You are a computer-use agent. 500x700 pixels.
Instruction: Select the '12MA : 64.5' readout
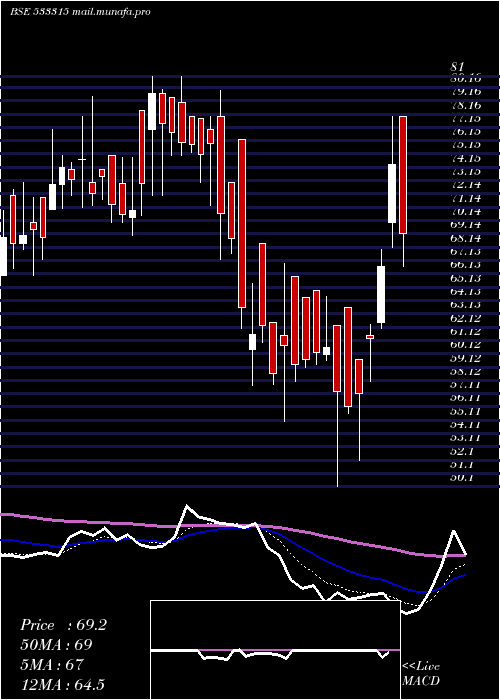(62, 684)
